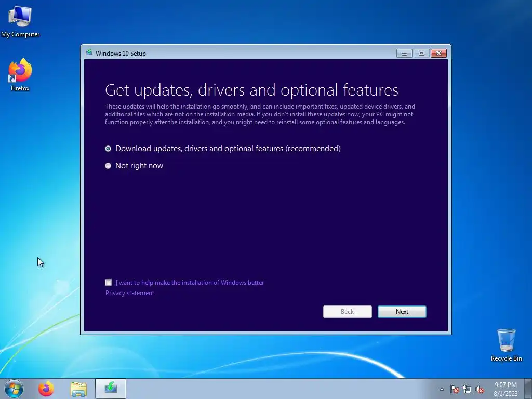
Task: Launch Firefox from the taskbar
Action: [46, 389]
